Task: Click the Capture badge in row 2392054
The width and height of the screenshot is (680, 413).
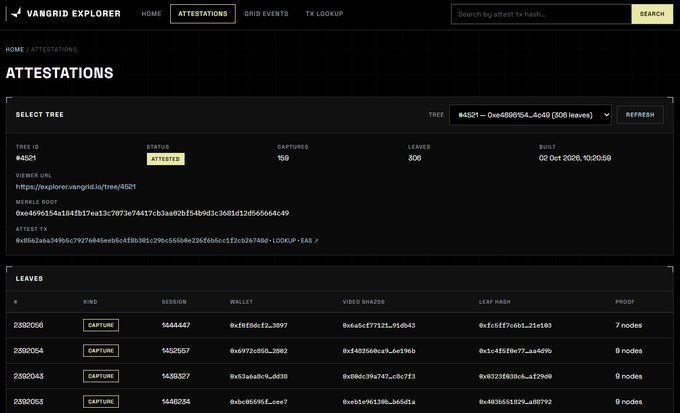Action: pos(101,351)
